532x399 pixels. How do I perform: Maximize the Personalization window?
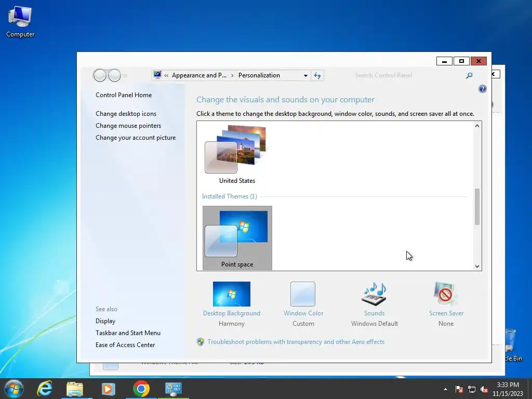pos(461,61)
